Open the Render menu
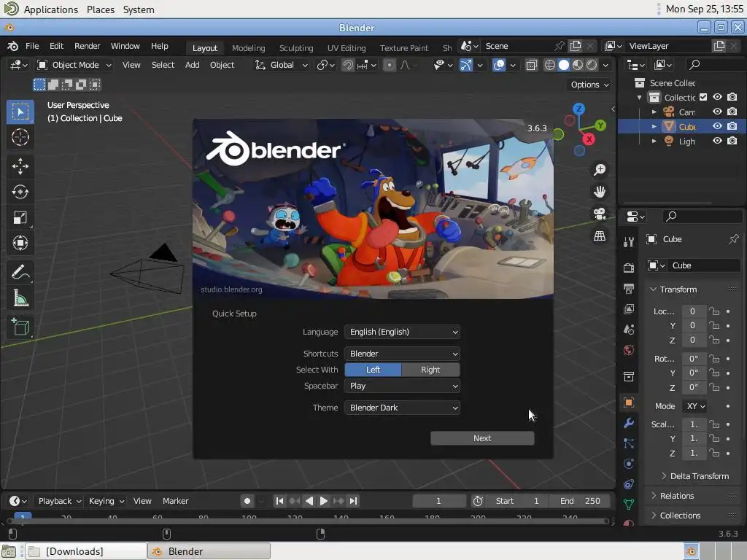747x560 pixels. tap(88, 46)
